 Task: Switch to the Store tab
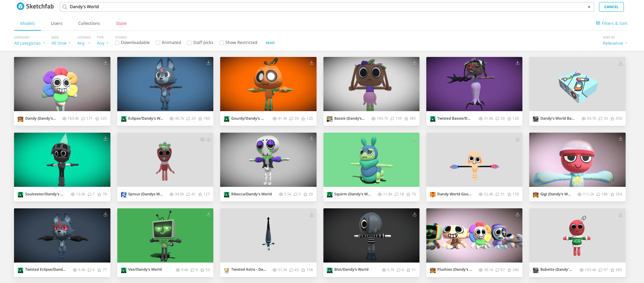[x=121, y=24]
